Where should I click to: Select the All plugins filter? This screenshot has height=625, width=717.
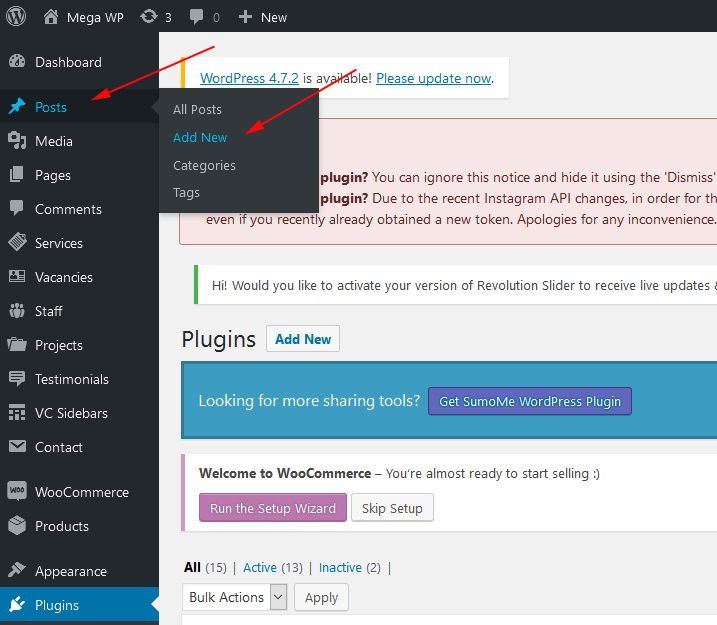point(192,567)
